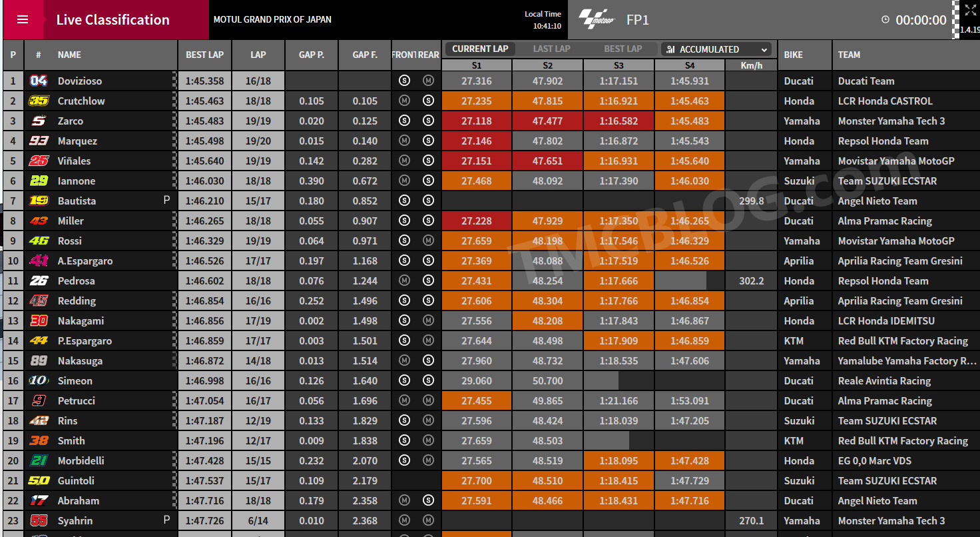Click the S1 sector column header

coord(477,65)
